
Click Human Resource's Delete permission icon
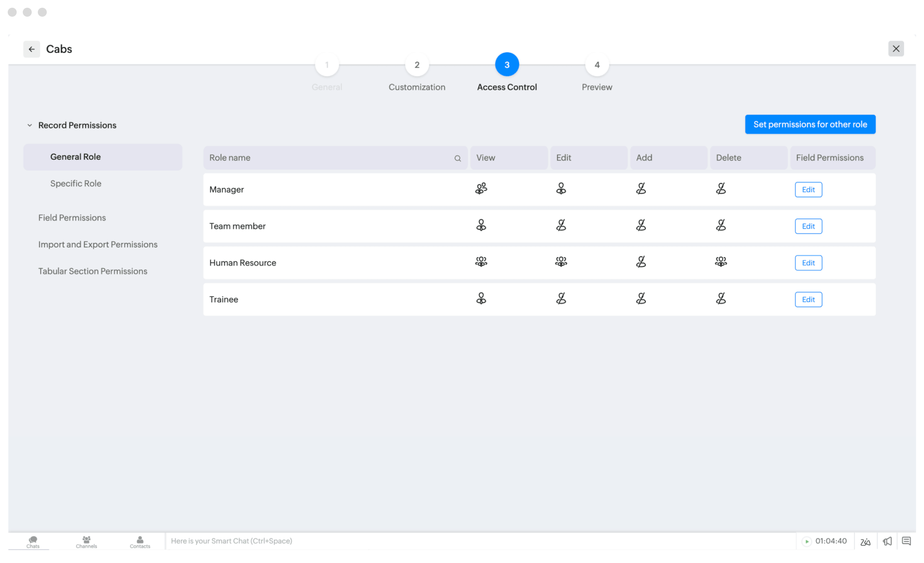pos(721,262)
